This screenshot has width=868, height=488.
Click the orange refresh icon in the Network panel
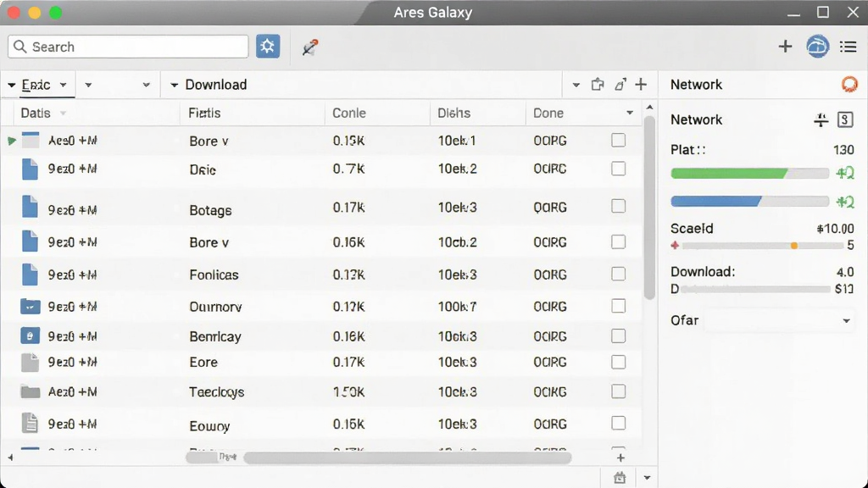(849, 85)
